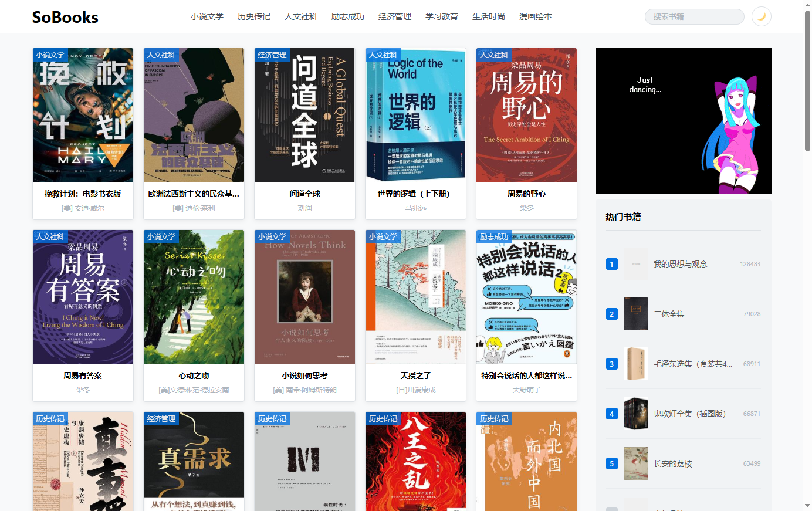This screenshot has height=511, width=812.
Task: Toggle dark mode with the moon icon
Action: [761, 16]
